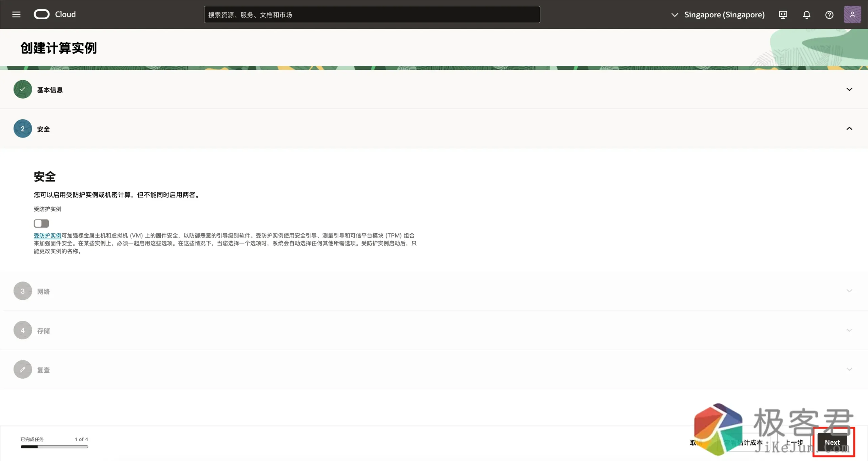Viewport: 868px width, 461px height.
Task: Open the Cloud Shell developer tools icon
Action: pos(783,15)
